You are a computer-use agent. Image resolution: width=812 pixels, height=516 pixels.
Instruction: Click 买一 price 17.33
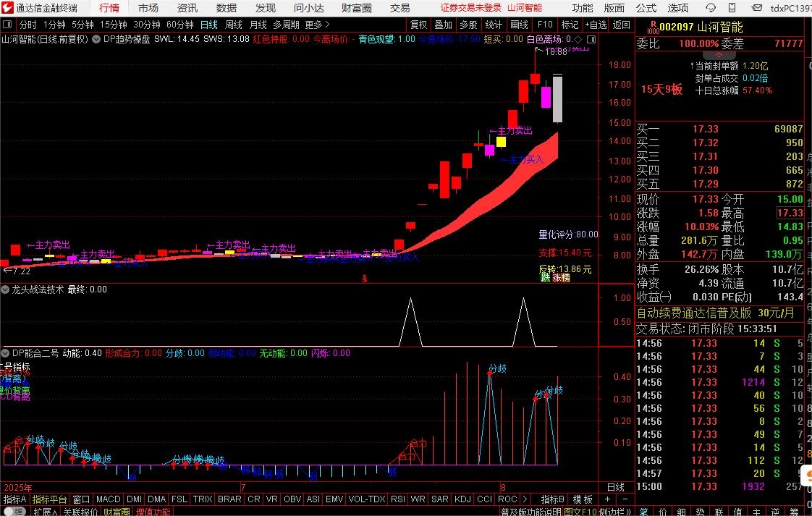(706, 129)
